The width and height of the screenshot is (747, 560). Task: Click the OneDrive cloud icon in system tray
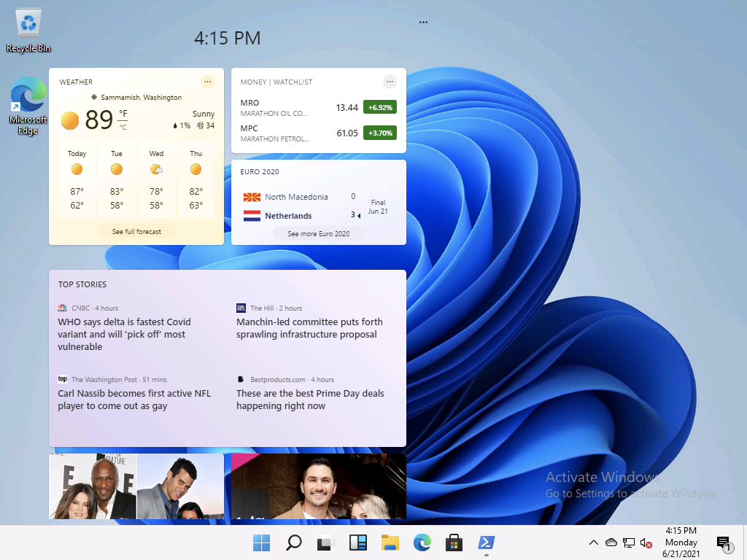pos(611,542)
